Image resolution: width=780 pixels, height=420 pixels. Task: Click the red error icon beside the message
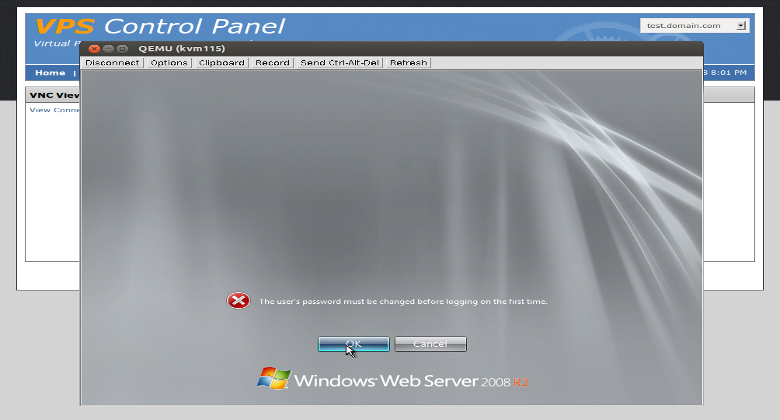239,301
